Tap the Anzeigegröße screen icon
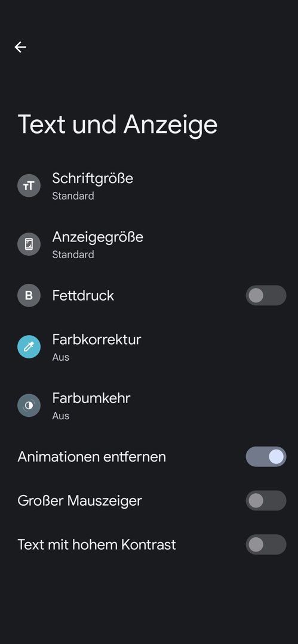 [29, 244]
